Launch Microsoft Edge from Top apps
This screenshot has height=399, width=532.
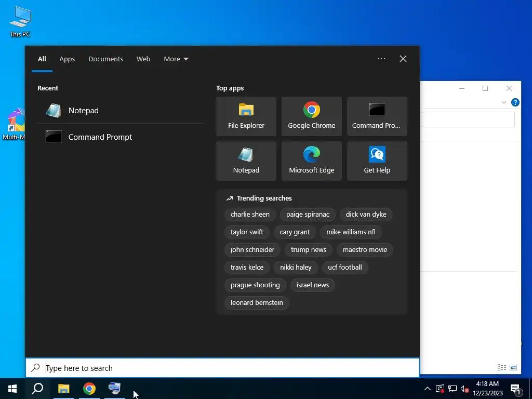(312, 161)
